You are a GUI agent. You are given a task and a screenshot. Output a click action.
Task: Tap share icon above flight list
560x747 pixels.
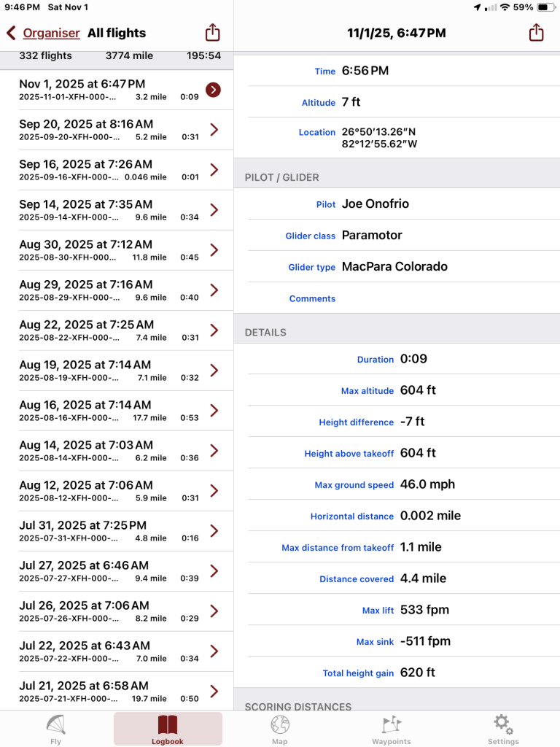pos(212,33)
